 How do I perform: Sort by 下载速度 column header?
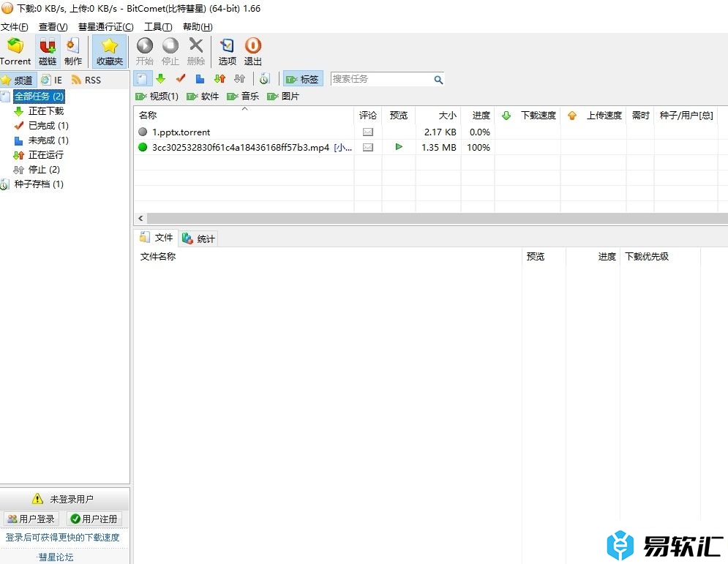pos(528,115)
